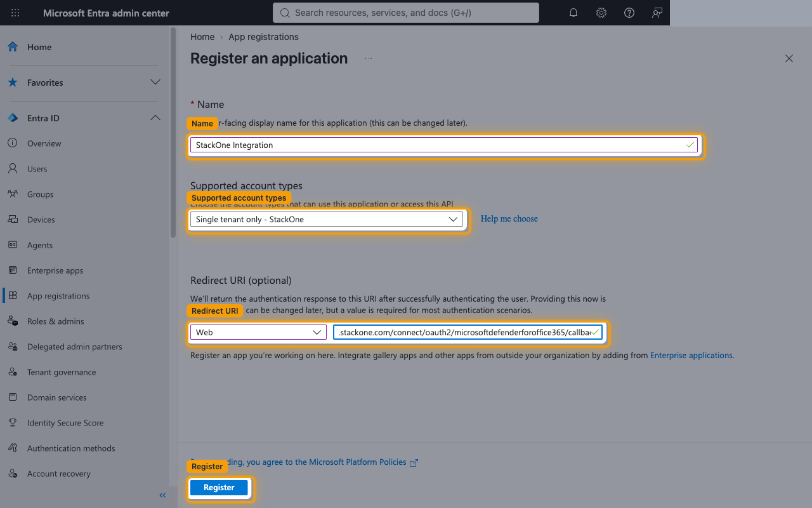This screenshot has height=508, width=812.
Task: Collapse the Entra ID section chevron
Action: pos(155,118)
